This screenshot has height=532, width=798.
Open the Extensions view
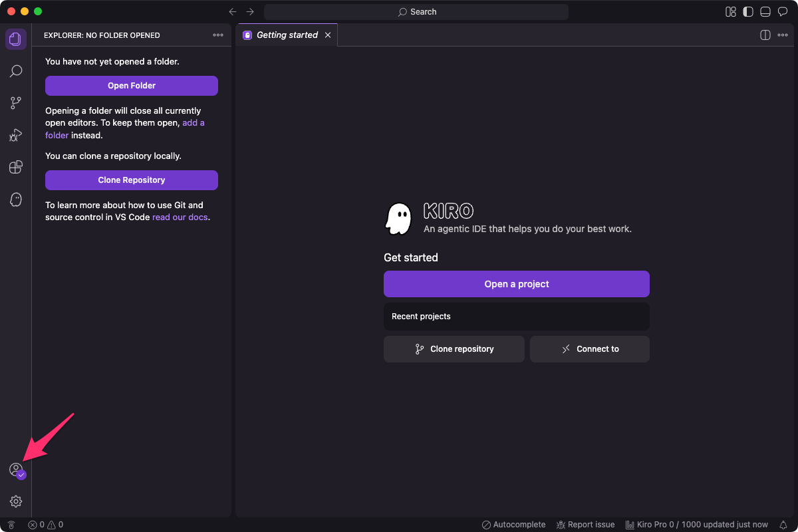pyautogui.click(x=16, y=167)
